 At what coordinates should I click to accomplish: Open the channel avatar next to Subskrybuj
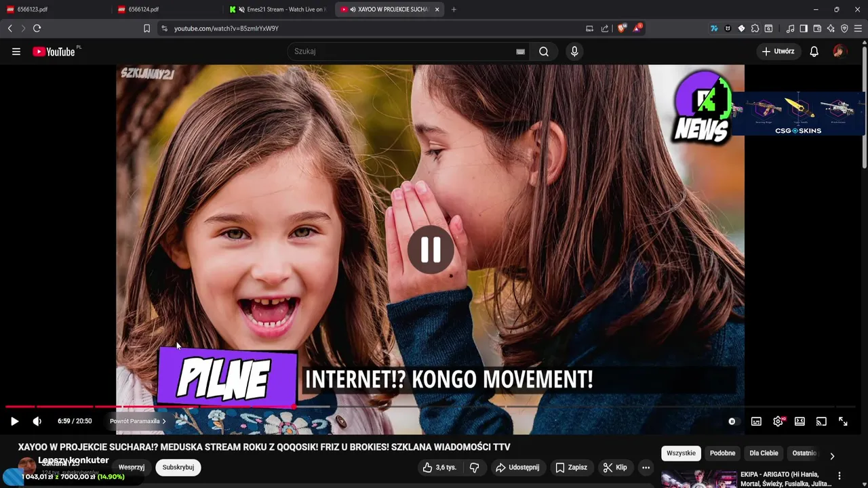[x=27, y=466]
